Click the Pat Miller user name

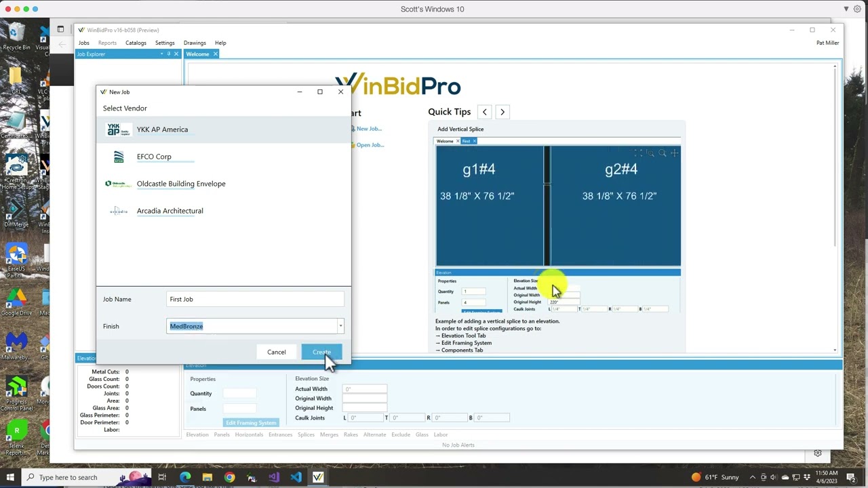pos(827,43)
